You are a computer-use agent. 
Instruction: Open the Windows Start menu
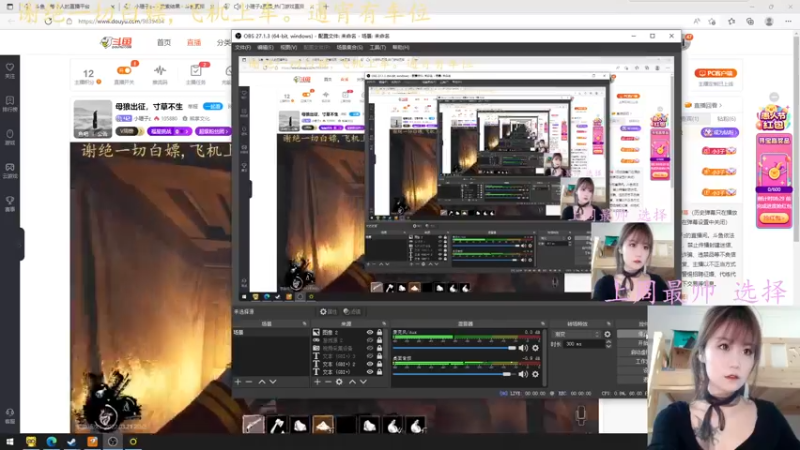click(10, 442)
